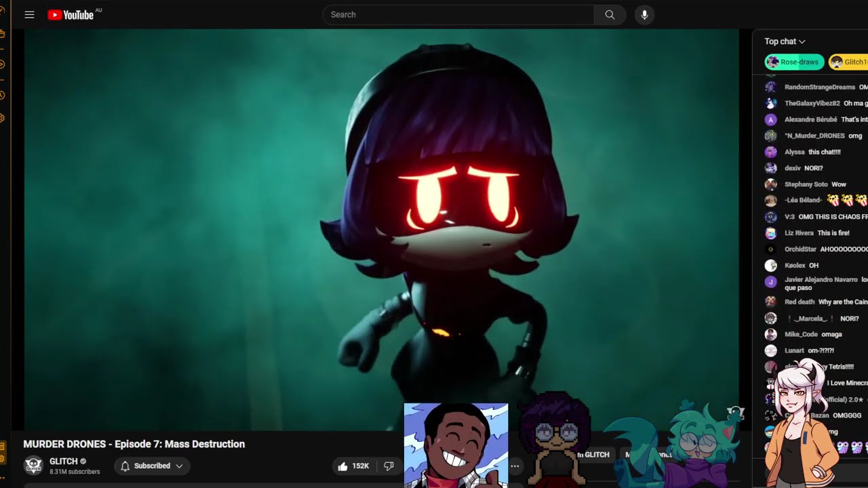The width and height of the screenshot is (868, 488).
Task: Click the '8.31M subscribers' text
Action: (75, 472)
